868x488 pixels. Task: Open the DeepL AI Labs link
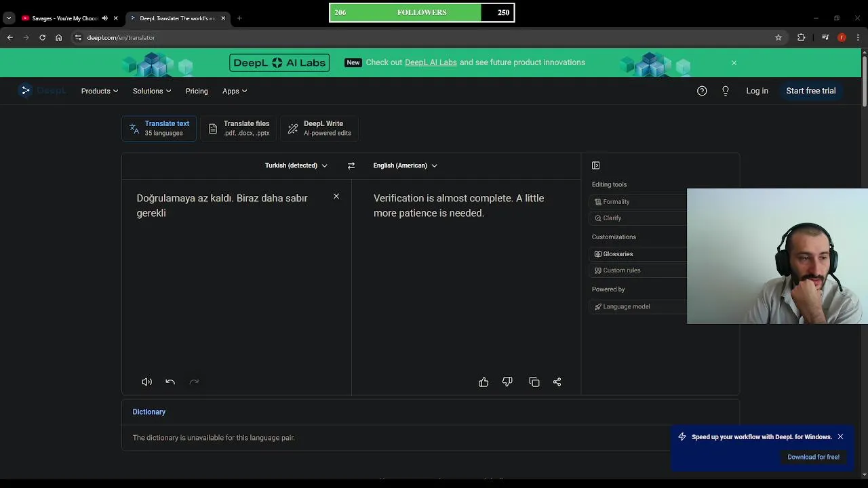click(431, 62)
